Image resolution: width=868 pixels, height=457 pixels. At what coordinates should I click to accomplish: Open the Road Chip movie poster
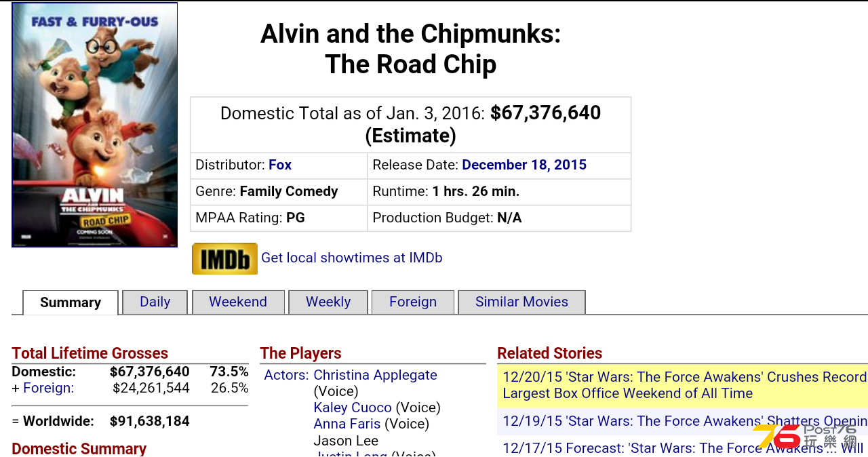coord(95,125)
